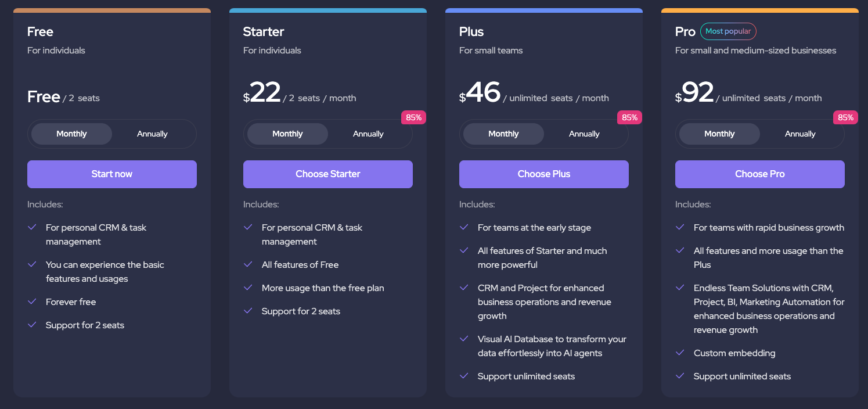The width and height of the screenshot is (868, 409).
Task: Click the Choose Pro button
Action: click(x=759, y=174)
